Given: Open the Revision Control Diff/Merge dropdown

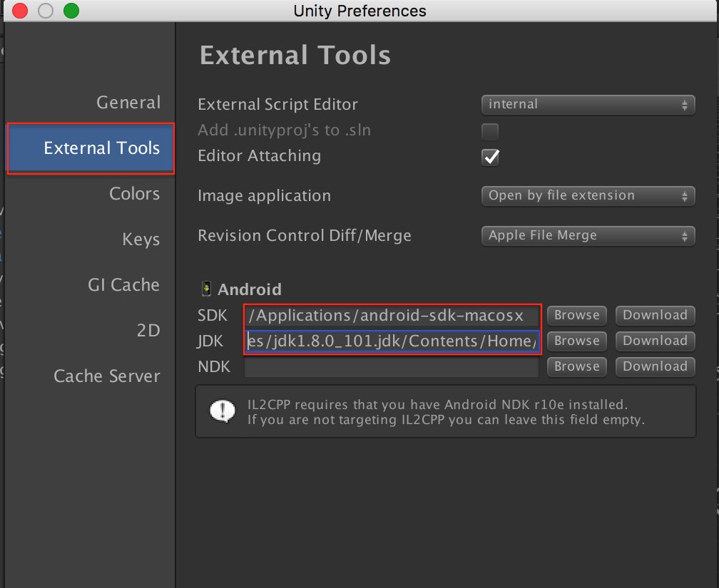Looking at the screenshot, I should (588, 236).
